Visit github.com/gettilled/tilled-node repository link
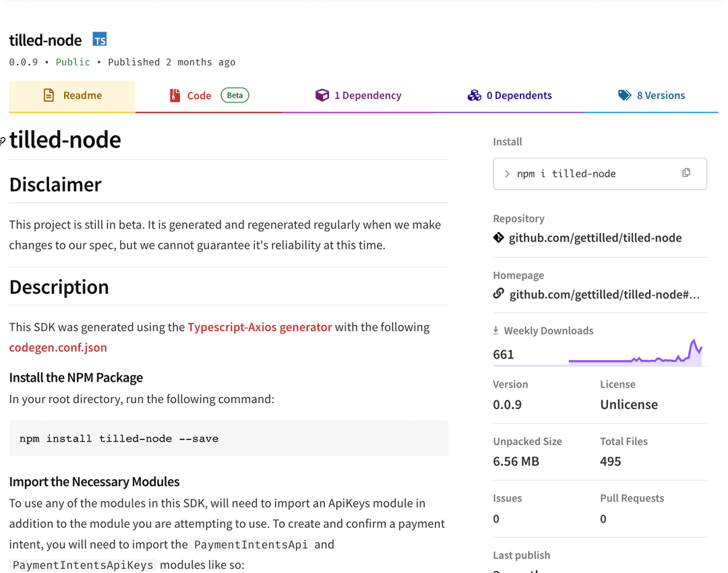 (x=595, y=238)
